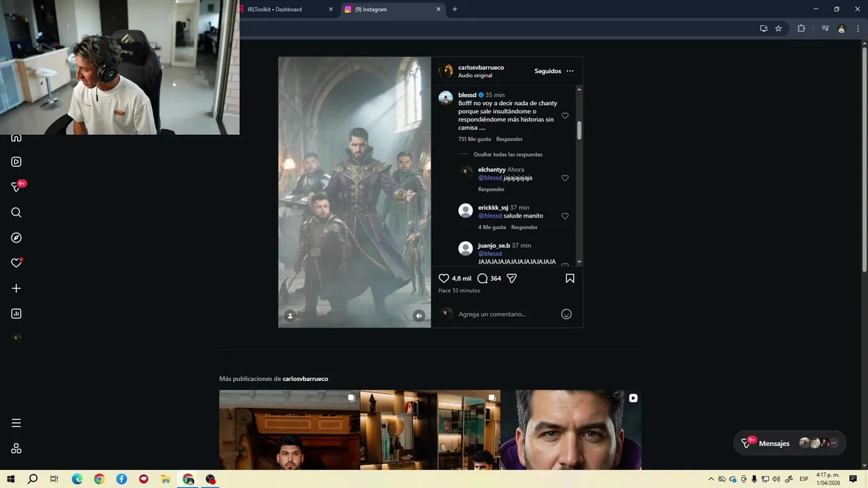Image resolution: width=868 pixels, height=488 pixels.
Task: Open blessd's profile from comment username
Action: point(467,95)
